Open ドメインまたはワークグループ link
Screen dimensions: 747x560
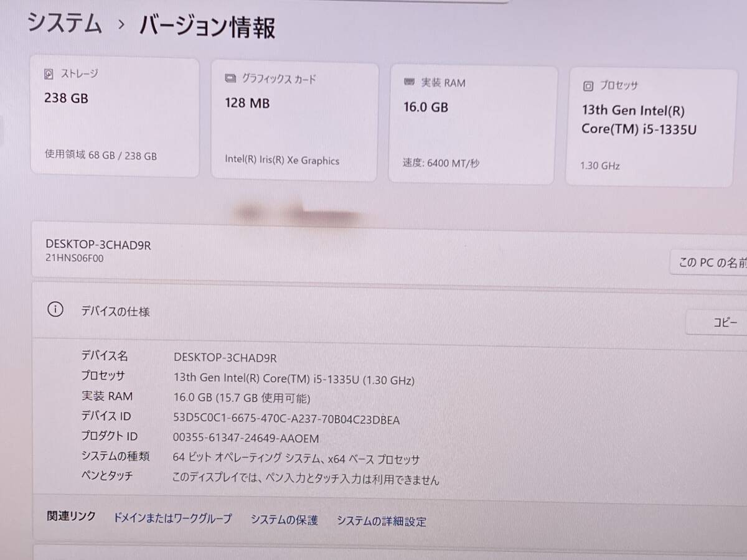[x=172, y=518]
